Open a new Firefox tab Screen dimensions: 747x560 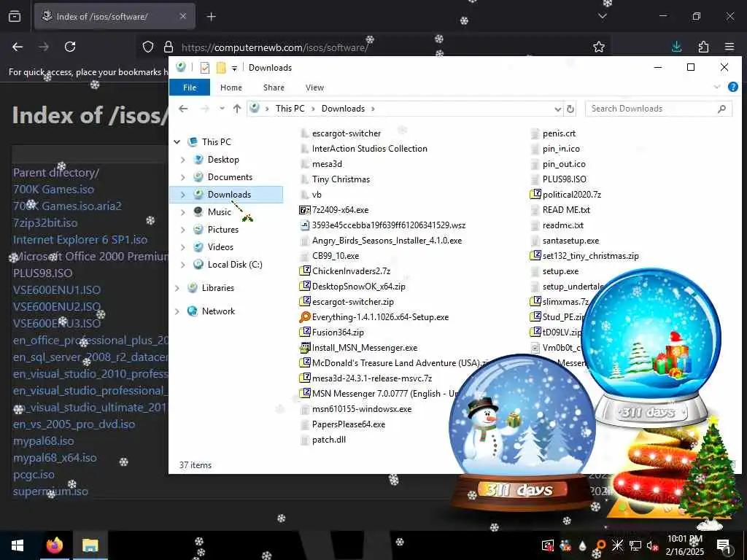(x=212, y=17)
